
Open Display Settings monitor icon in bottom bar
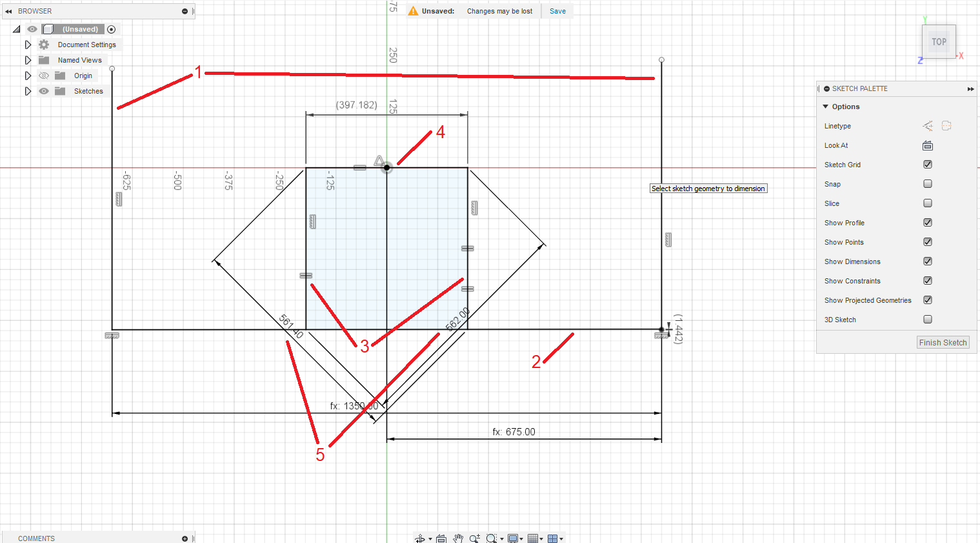[x=513, y=538]
